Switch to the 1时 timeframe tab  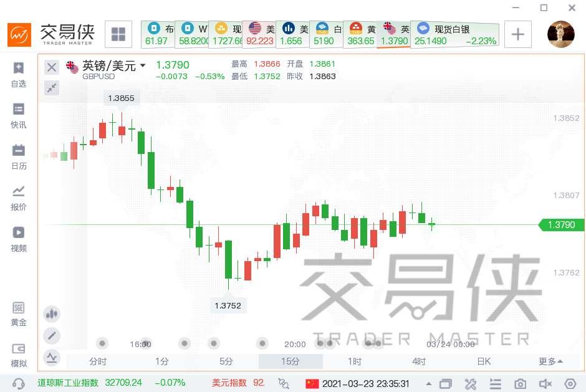click(355, 361)
